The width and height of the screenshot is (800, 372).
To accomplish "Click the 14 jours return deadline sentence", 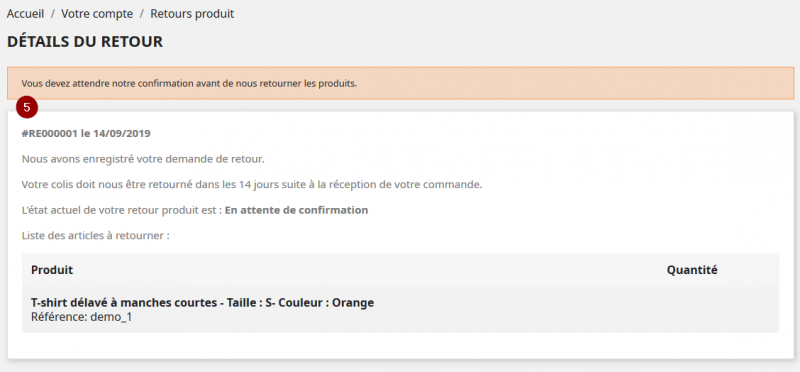I will click(252, 185).
